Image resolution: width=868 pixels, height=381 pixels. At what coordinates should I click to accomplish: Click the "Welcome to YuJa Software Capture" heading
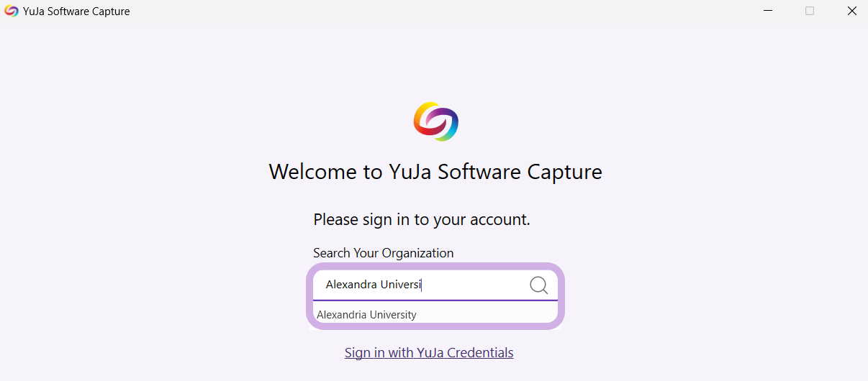[x=435, y=172]
